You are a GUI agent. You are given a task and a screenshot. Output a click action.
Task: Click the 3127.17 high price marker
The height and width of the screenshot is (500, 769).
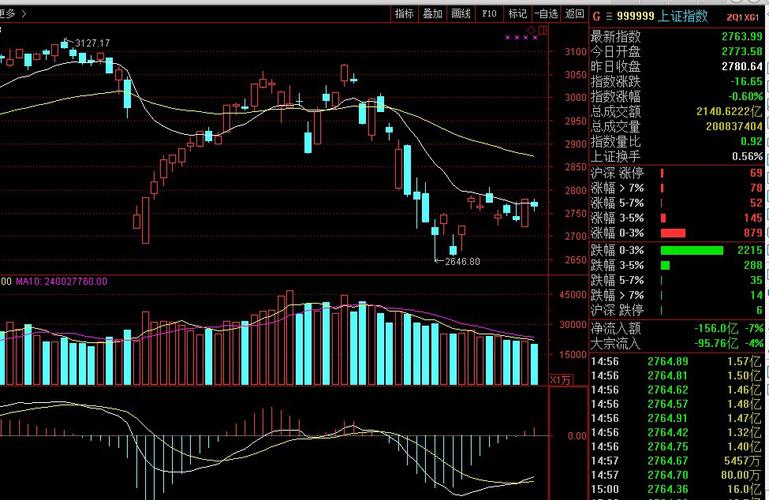pos(93,44)
